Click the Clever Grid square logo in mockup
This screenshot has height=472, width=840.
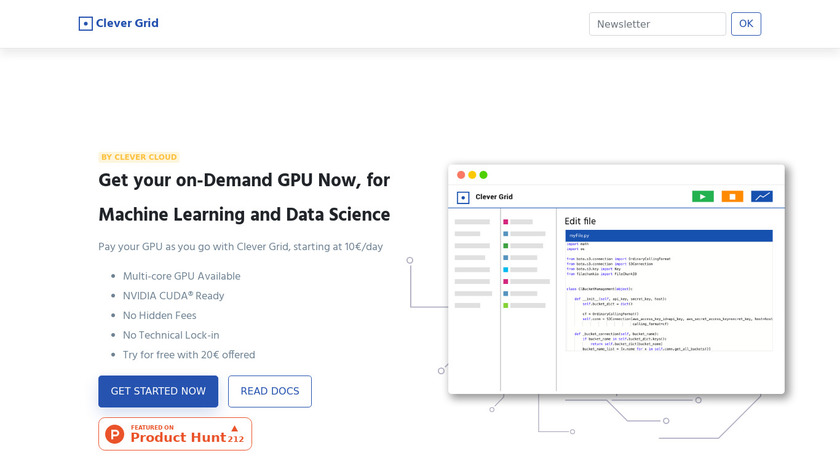pyautogui.click(x=463, y=197)
